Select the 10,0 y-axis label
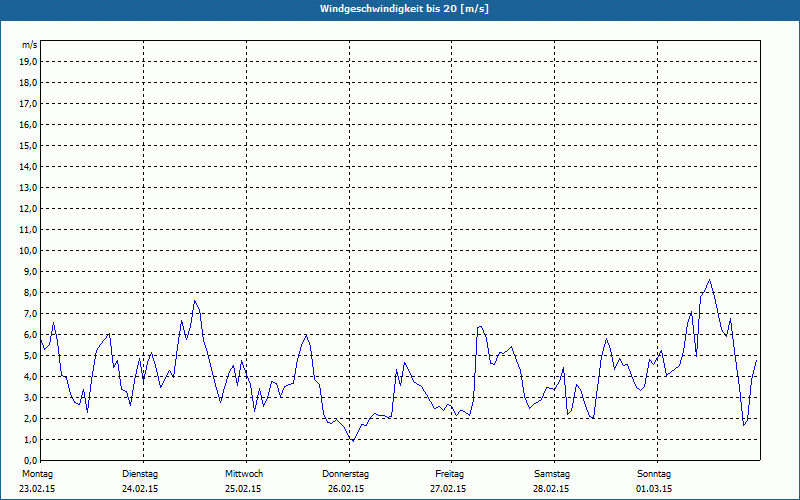 coord(29,250)
